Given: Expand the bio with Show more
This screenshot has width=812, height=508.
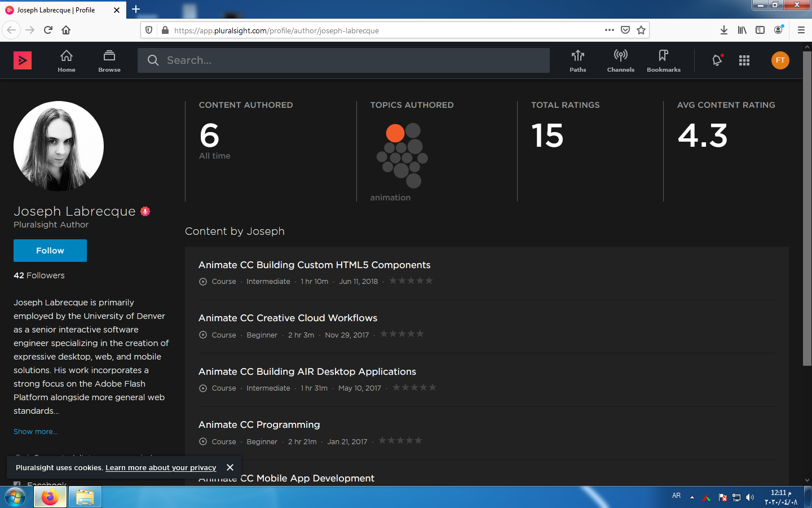Looking at the screenshot, I should point(36,431).
